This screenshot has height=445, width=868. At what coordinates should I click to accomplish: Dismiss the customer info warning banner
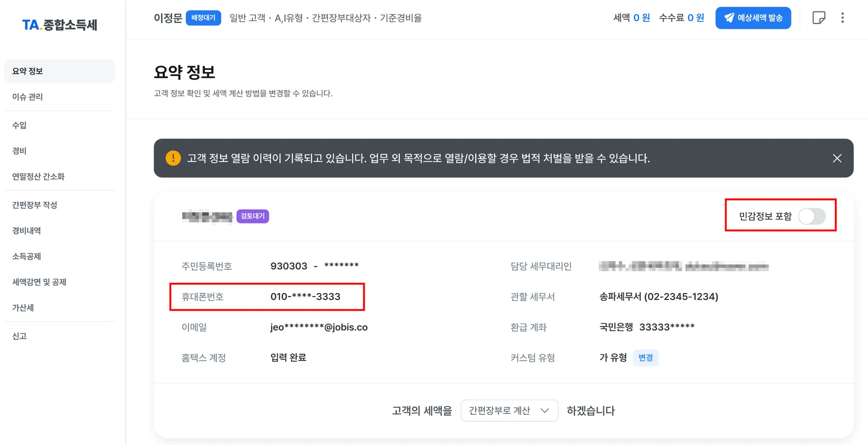click(837, 158)
